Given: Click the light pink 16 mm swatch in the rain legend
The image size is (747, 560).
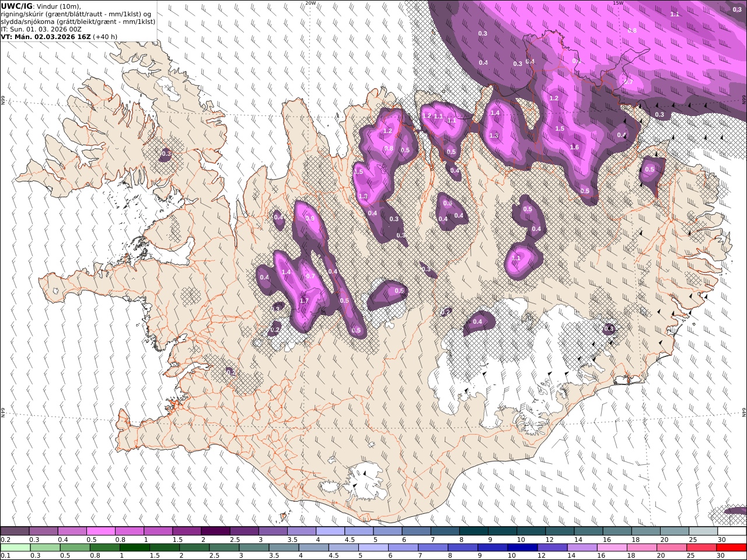Looking at the screenshot, I should coord(612,548).
